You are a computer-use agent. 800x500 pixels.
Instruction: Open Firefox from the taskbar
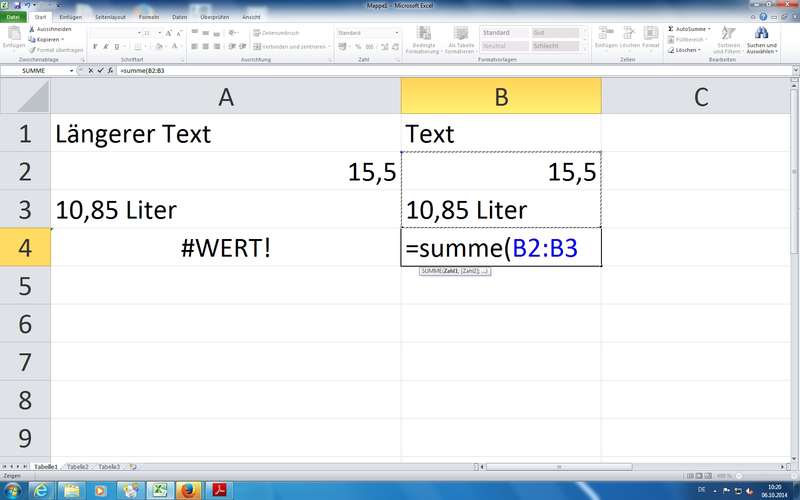point(188,491)
